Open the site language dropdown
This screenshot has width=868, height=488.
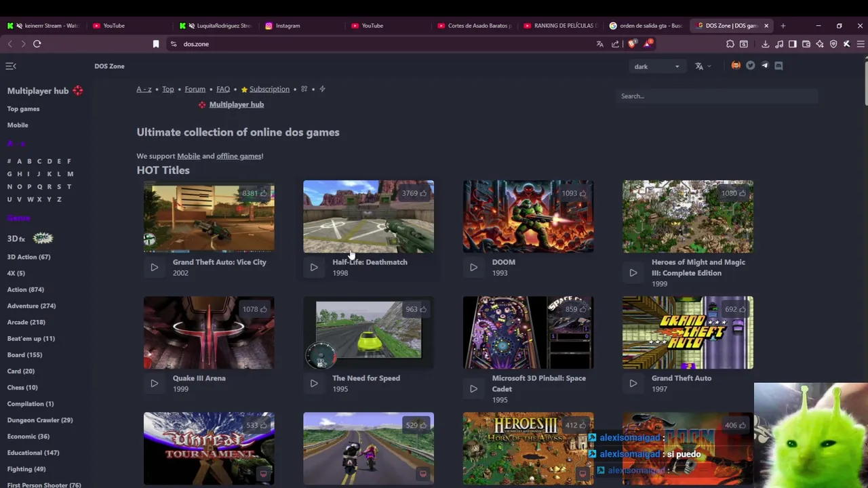point(703,66)
